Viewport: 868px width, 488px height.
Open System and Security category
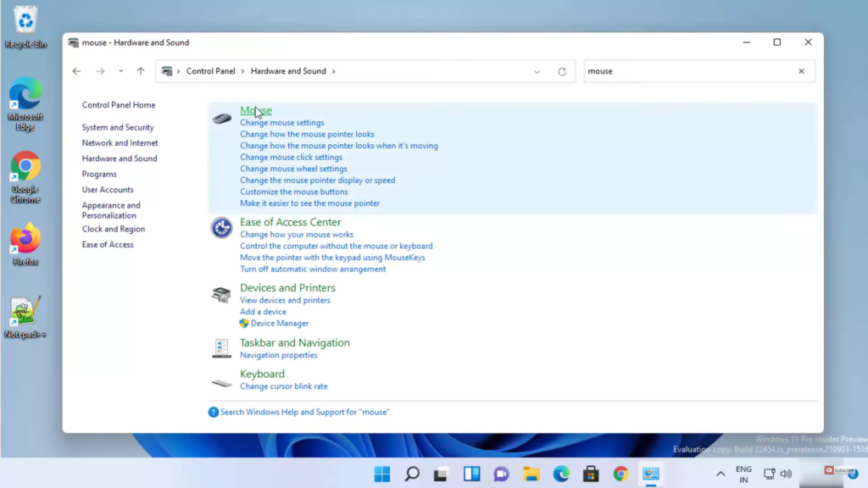point(118,127)
